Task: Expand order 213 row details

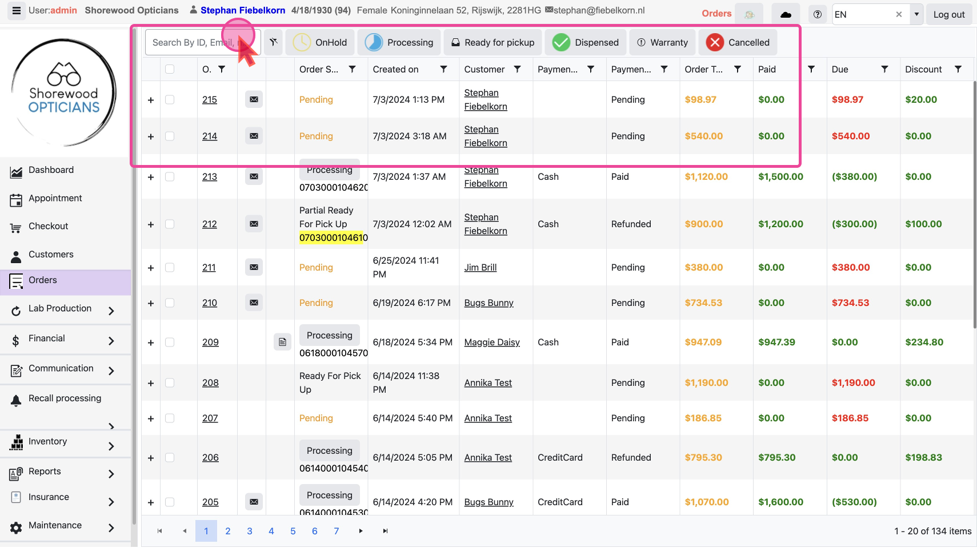Action: pos(151,177)
